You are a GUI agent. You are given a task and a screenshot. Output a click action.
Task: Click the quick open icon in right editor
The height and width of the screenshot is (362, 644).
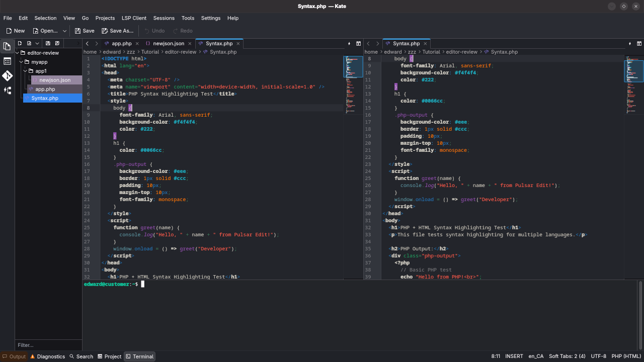(630, 44)
